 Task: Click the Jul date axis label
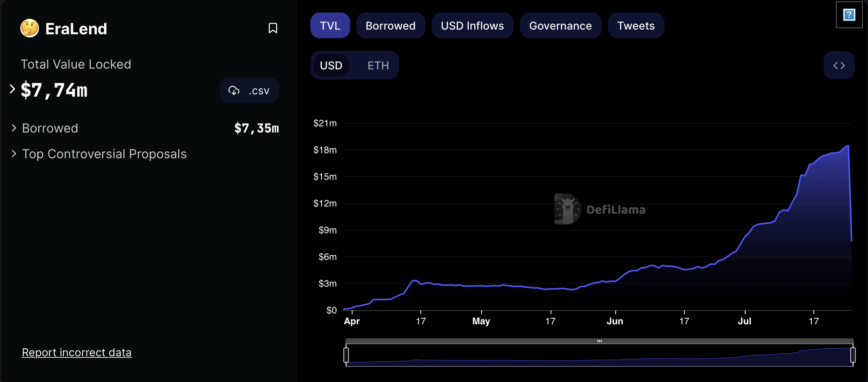pos(746,321)
